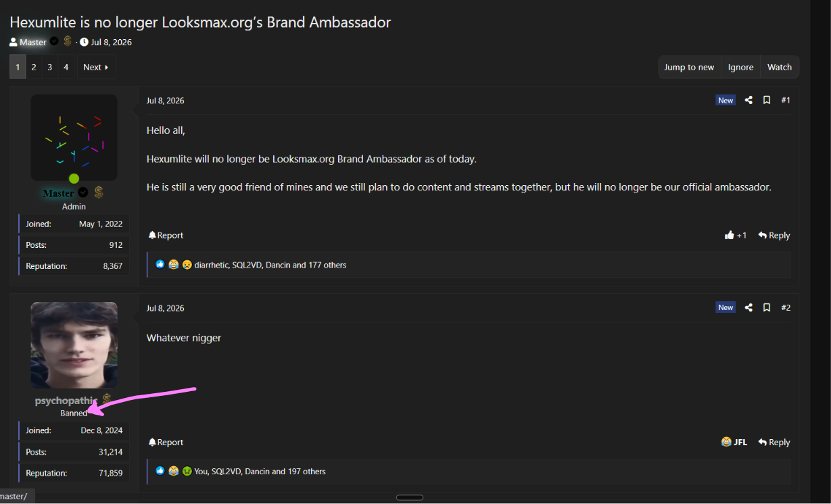The width and height of the screenshot is (831, 504).
Task: Go to page 4 of the thread
Action: point(66,67)
